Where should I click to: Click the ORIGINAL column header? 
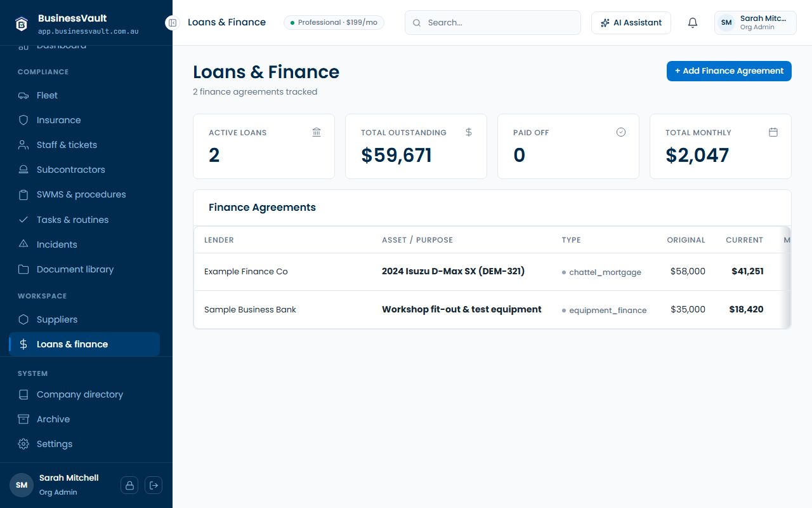point(686,240)
